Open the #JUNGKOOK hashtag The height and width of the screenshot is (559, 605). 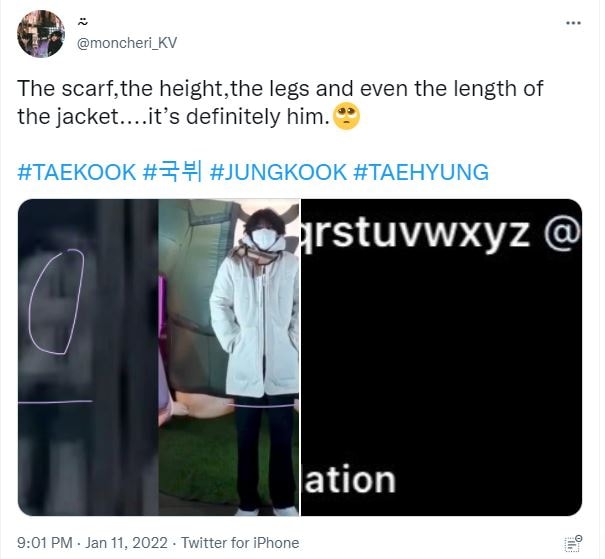(x=278, y=172)
